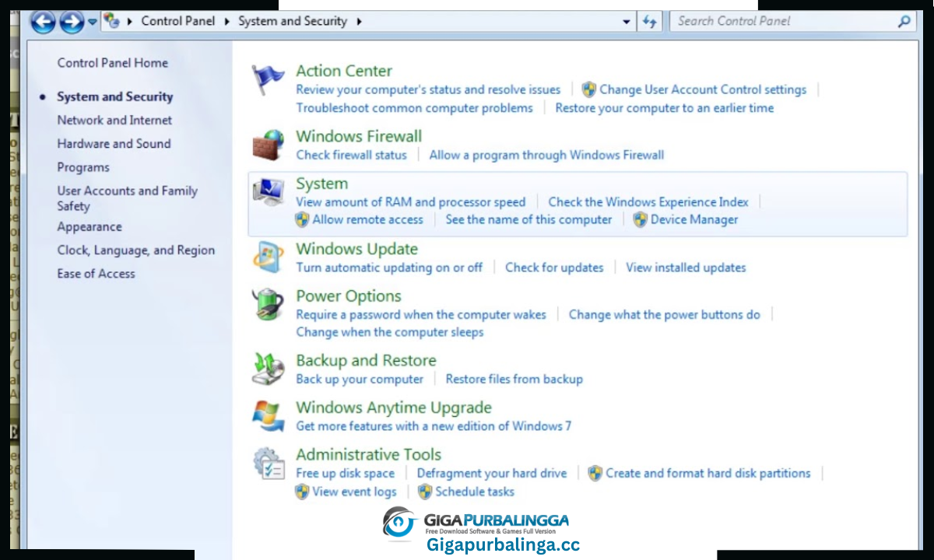Screen dimensions: 934x560
Task: Open Ease of Access category
Action: (x=96, y=274)
